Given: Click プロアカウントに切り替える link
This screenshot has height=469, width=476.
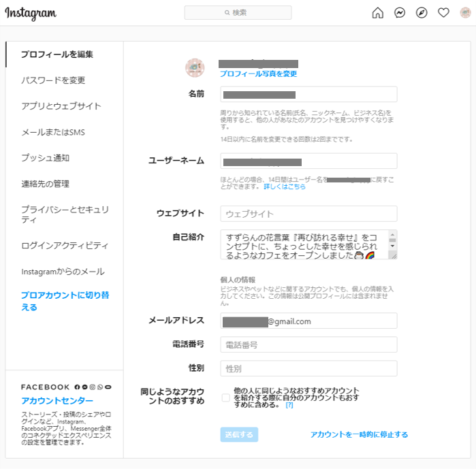Looking at the screenshot, I should coord(65,301).
